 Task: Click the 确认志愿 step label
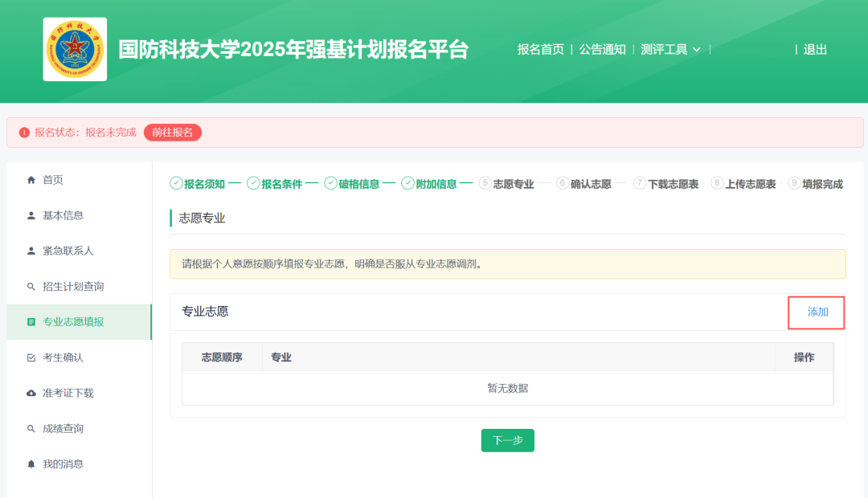click(x=591, y=184)
